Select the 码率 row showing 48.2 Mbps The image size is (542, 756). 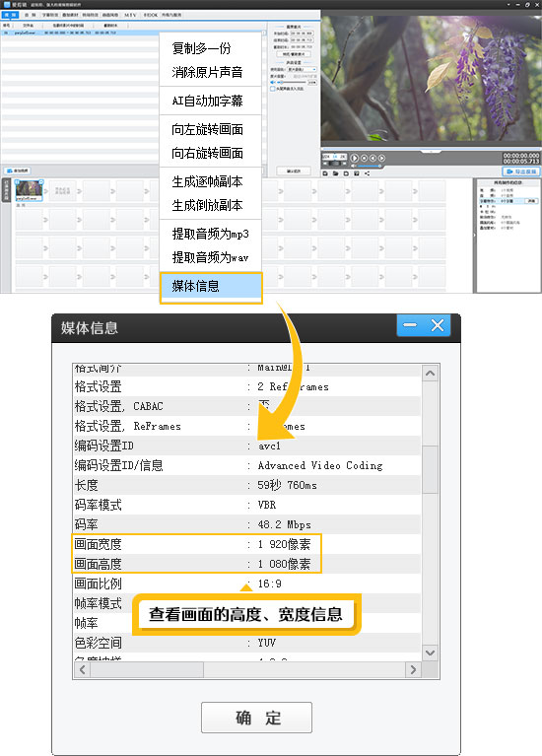tap(247, 524)
